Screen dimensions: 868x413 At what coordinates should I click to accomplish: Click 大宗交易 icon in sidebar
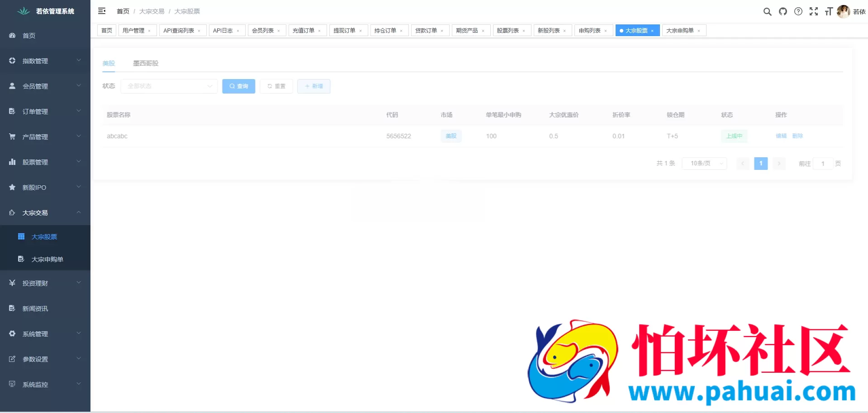pyautogui.click(x=12, y=212)
